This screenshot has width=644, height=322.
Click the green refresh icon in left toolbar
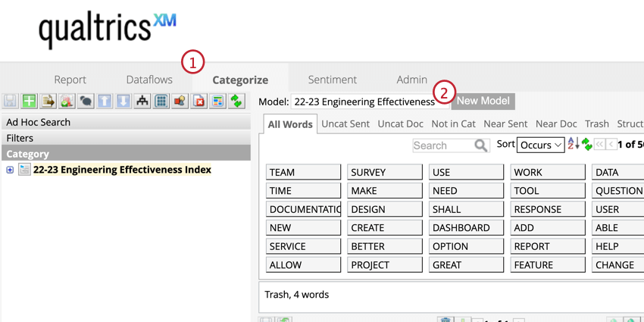(237, 101)
